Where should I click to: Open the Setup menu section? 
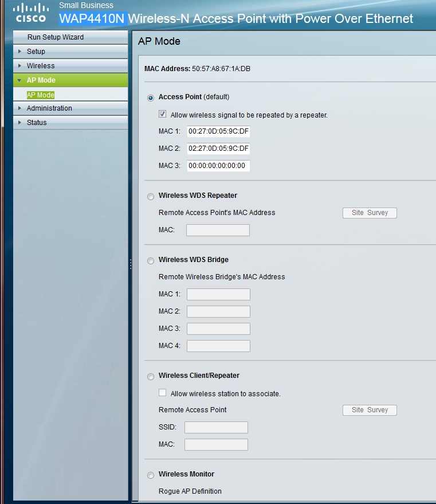point(70,52)
